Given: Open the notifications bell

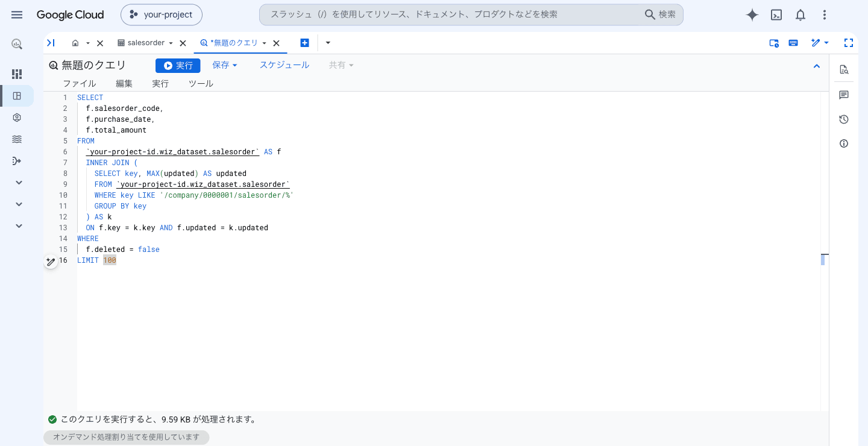Looking at the screenshot, I should point(800,15).
